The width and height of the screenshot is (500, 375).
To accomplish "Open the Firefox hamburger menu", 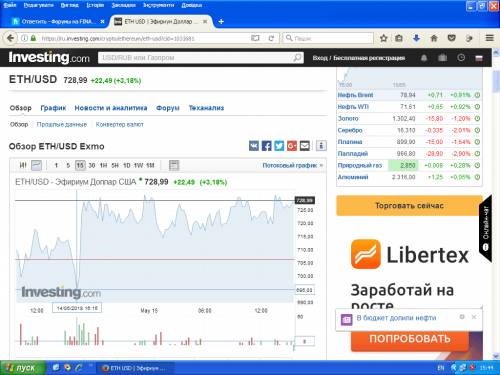I will click(489, 38).
